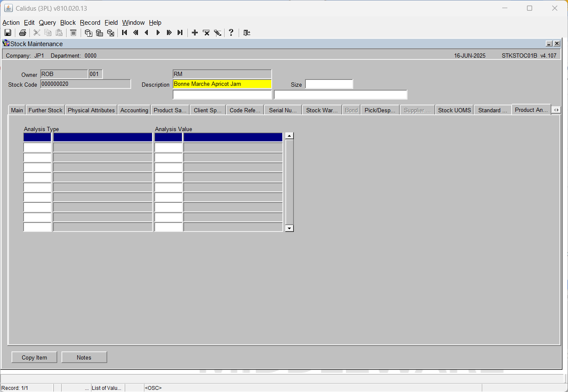Open the Block menu
Viewport: 568px width, 392px height.
(68, 23)
